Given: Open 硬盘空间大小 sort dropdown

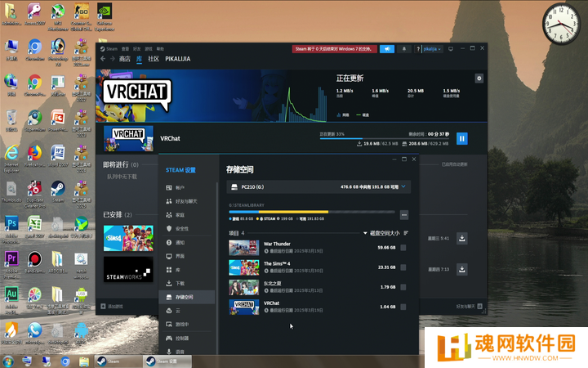Looking at the screenshot, I should click(x=381, y=233).
